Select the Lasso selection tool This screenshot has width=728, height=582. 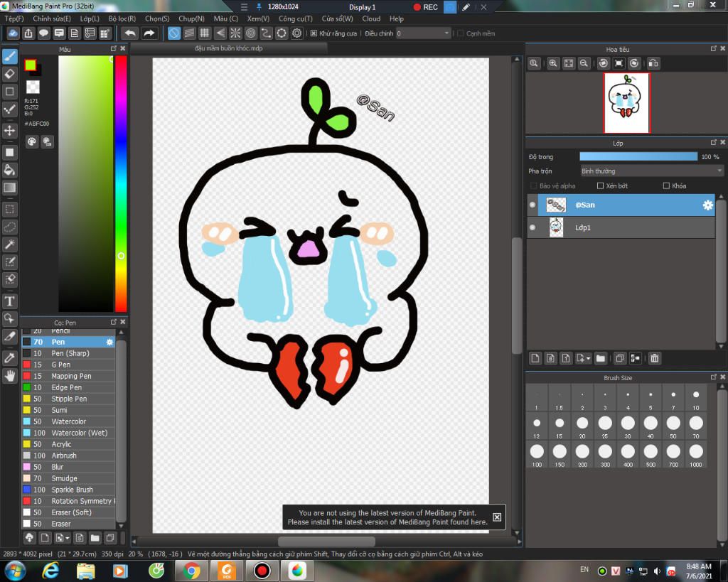[x=10, y=227]
